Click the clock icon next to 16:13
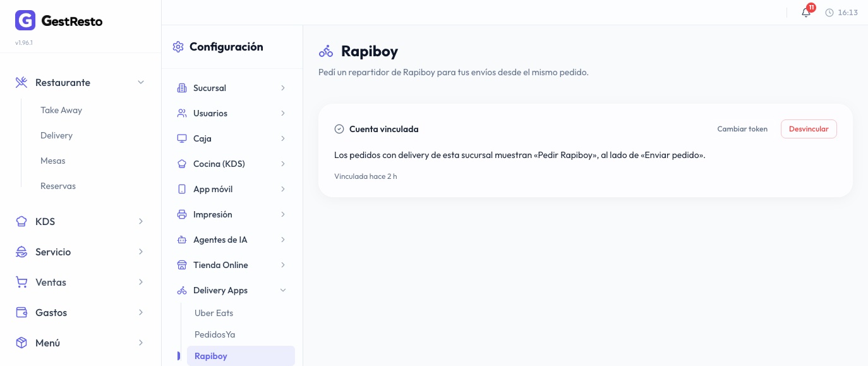868x366 pixels. 829,13
